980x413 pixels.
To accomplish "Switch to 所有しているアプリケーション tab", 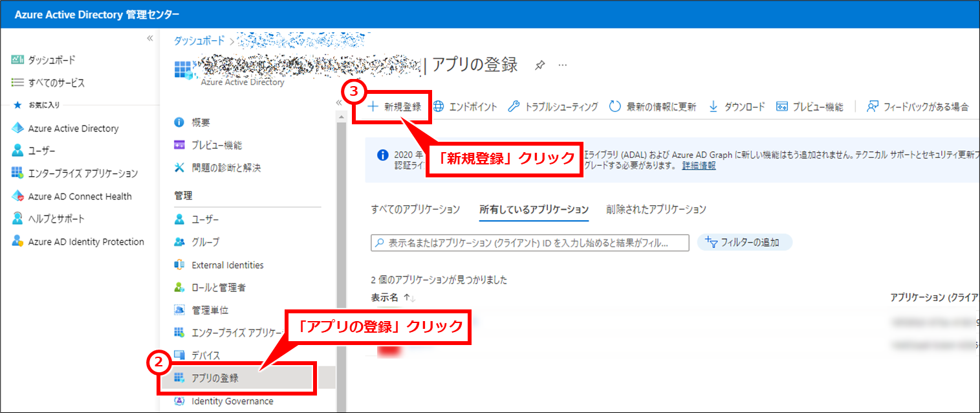I will point(534,209).
